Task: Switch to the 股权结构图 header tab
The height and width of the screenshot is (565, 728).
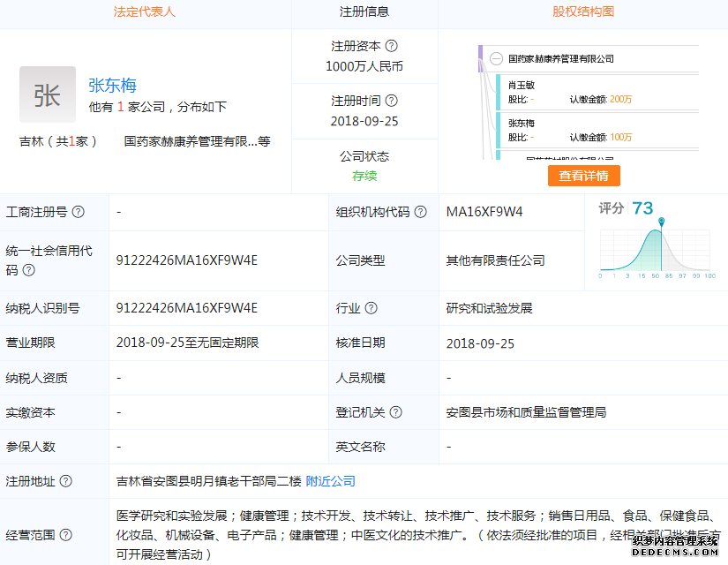Action: coord(583,11)
